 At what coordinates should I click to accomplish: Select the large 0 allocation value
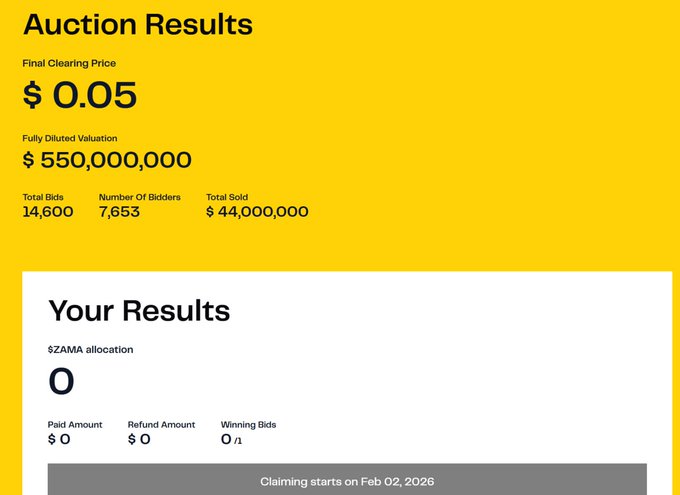point(61,382)
